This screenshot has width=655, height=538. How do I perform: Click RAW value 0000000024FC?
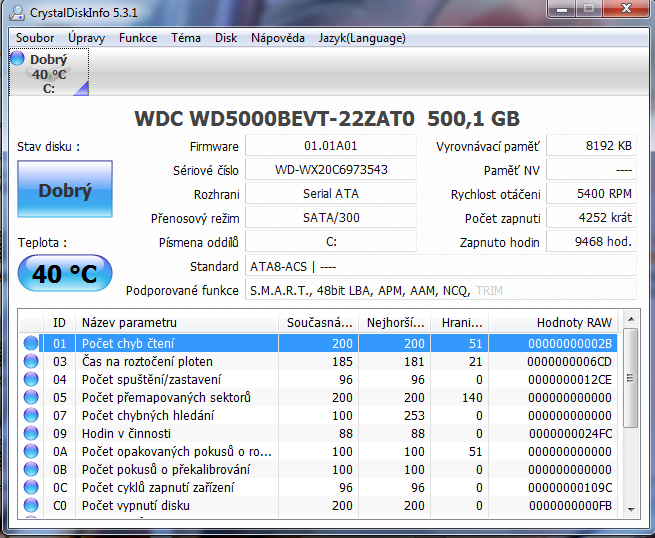coord(570,434)
